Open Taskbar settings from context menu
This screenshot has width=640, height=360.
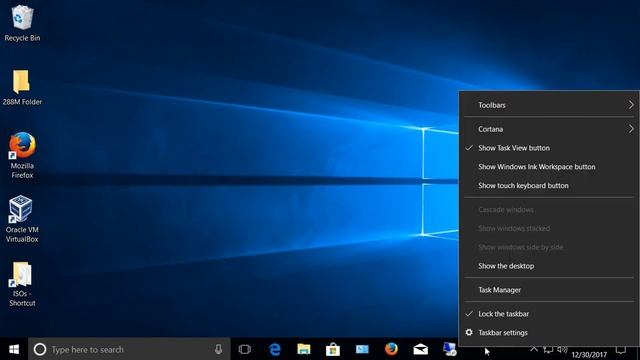click(549, 333)
